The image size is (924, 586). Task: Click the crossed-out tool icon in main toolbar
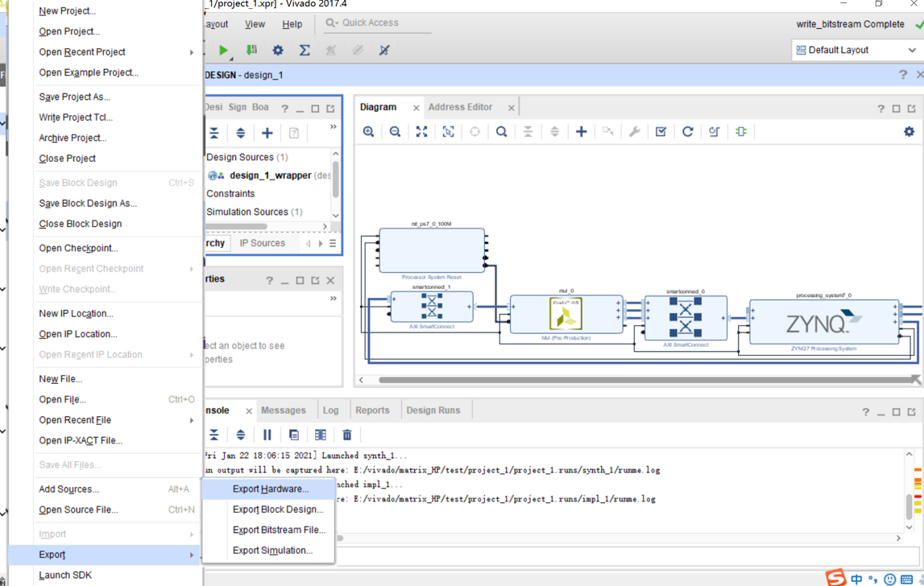point(384,50)
